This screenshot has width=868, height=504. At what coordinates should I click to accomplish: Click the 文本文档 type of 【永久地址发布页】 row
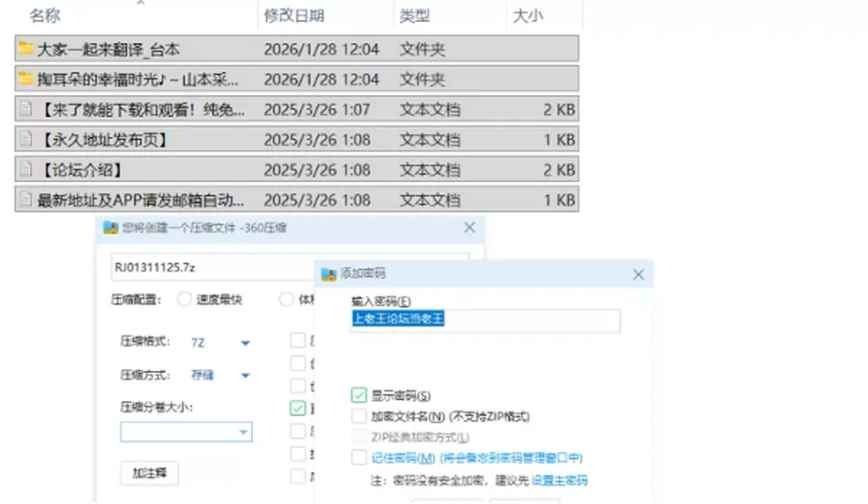[x=430, y=139]
